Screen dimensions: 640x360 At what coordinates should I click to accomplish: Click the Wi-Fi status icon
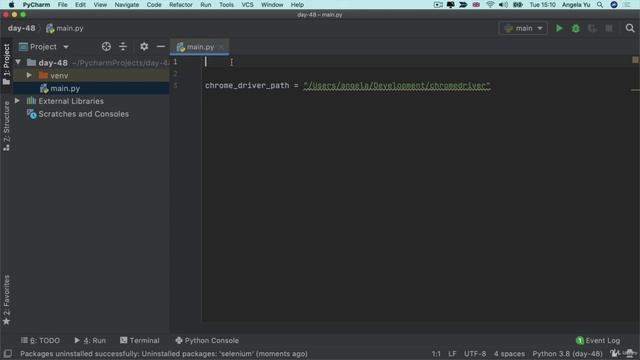tap(490, 4)
